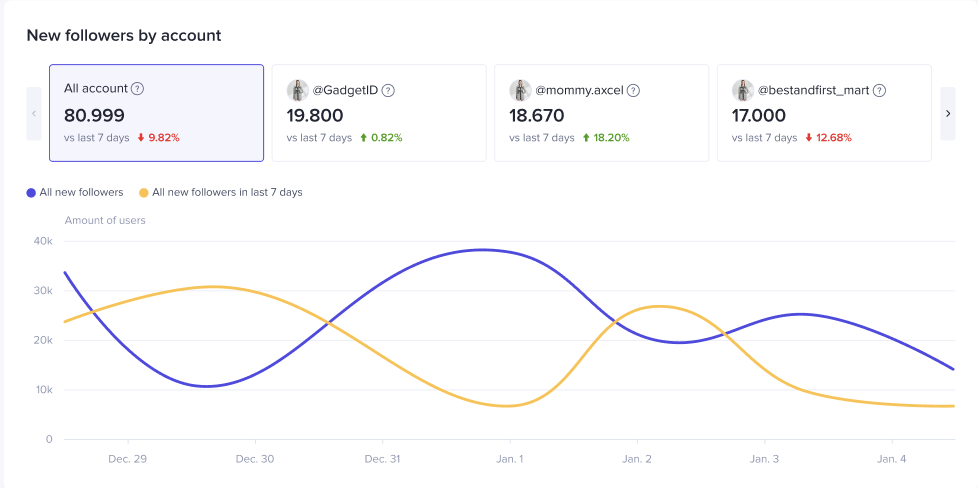The image size is (978, 488).
Task: Click the Jan. 1 label on the x-axis
Action: click(x=510, y=459)
